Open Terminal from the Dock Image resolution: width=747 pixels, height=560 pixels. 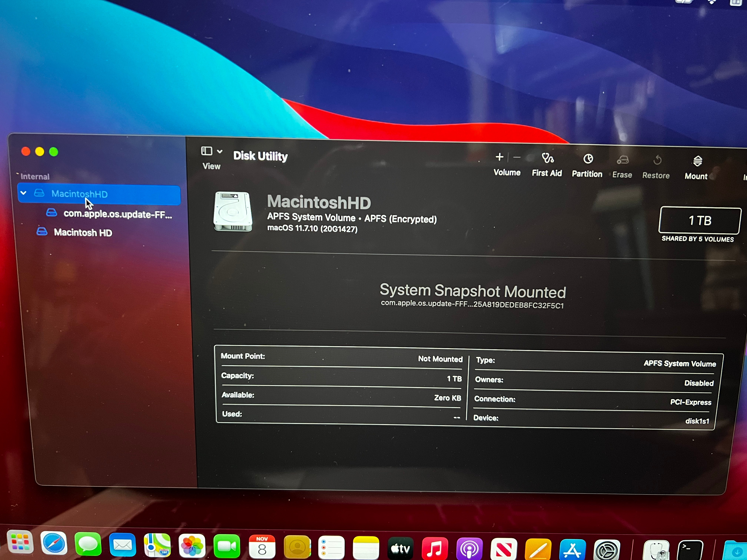[x=690, y=551]
